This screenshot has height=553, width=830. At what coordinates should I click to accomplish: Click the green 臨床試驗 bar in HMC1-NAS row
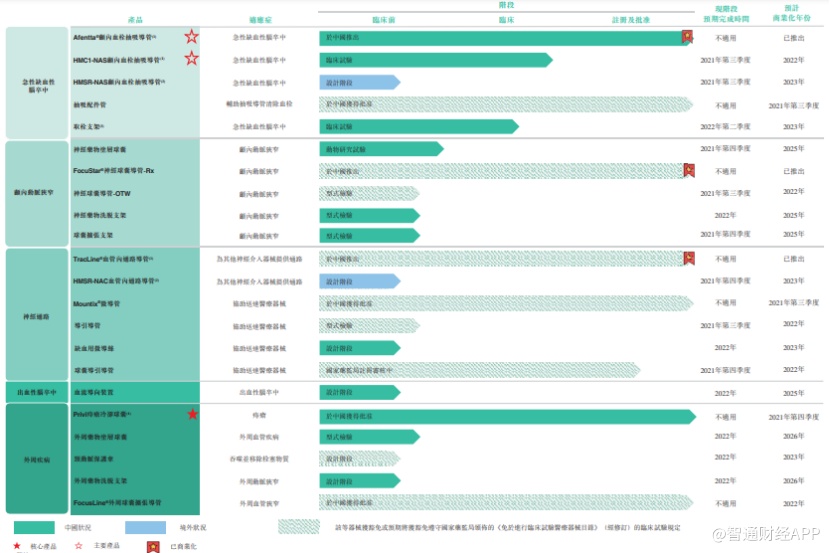pos(436,60)
